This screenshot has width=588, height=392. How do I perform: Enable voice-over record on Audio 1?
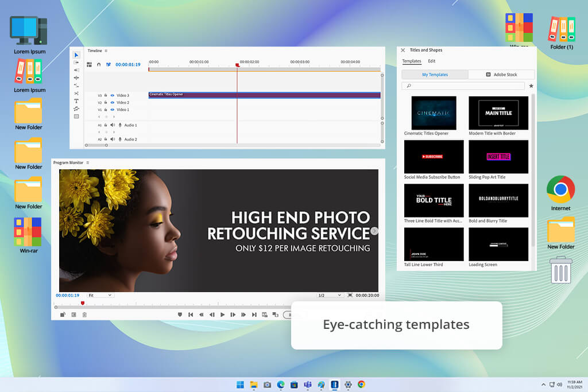click(120, 125)
